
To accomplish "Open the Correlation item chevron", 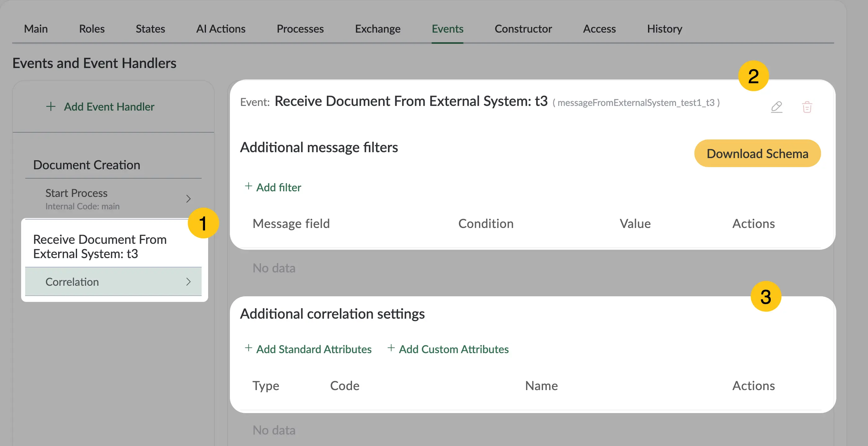I will [x=188, y=282].
